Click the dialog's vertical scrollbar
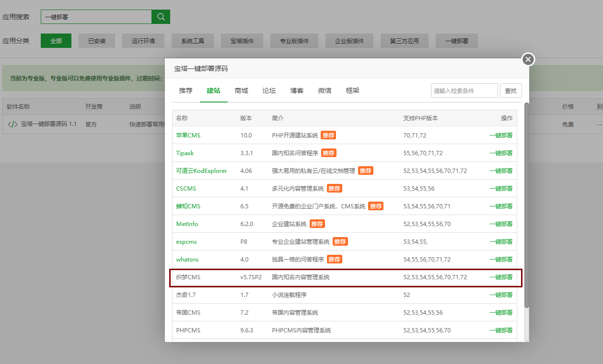The height and width of the screenshot is (364, 603). pyautogui.click(x=527, y=206)
